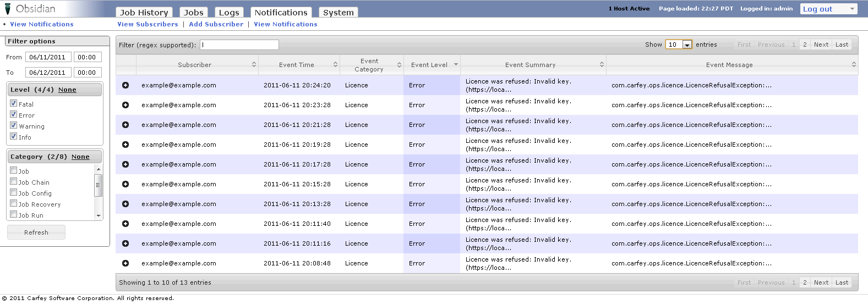Screen dimensions: 868x305
Task: Focus the regex filter input field
Action: pyautogui.click(x=239, y=45)
